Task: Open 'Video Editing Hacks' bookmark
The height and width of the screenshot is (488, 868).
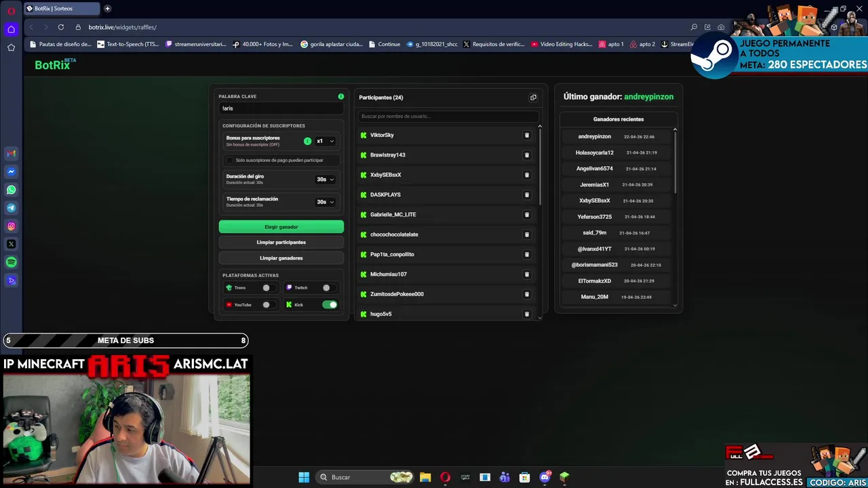Action: tap(561, 44)
